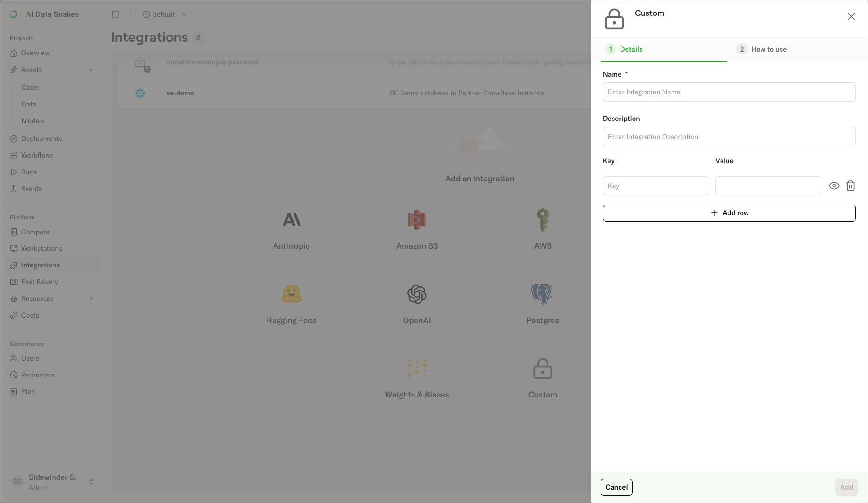868x503 pixels.
Task: Click the Custom lock icon in panel header
Action: pyautogui.click(x=614, y=19)
